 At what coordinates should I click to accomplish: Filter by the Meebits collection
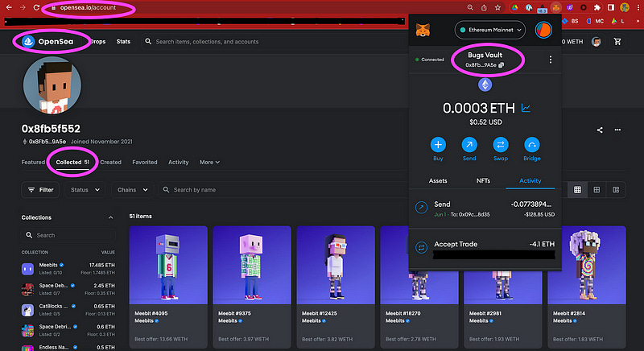click(68, 269)
